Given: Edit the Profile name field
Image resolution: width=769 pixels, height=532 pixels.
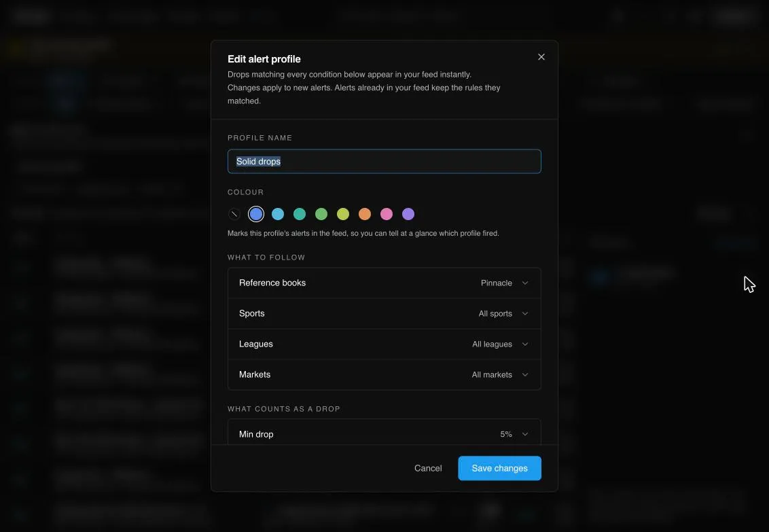Looking at the screenshot, I should (x=385, y=161).
